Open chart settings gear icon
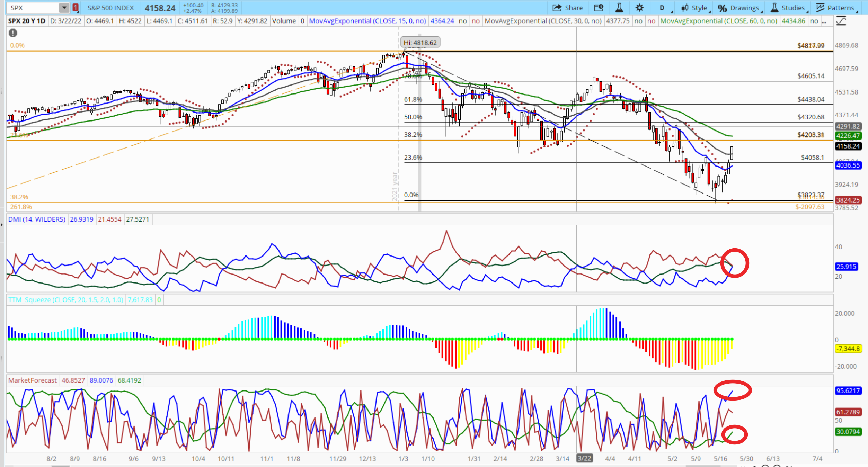Image resolution: width=868 pixels, height=467 pixels. [639, 8]
